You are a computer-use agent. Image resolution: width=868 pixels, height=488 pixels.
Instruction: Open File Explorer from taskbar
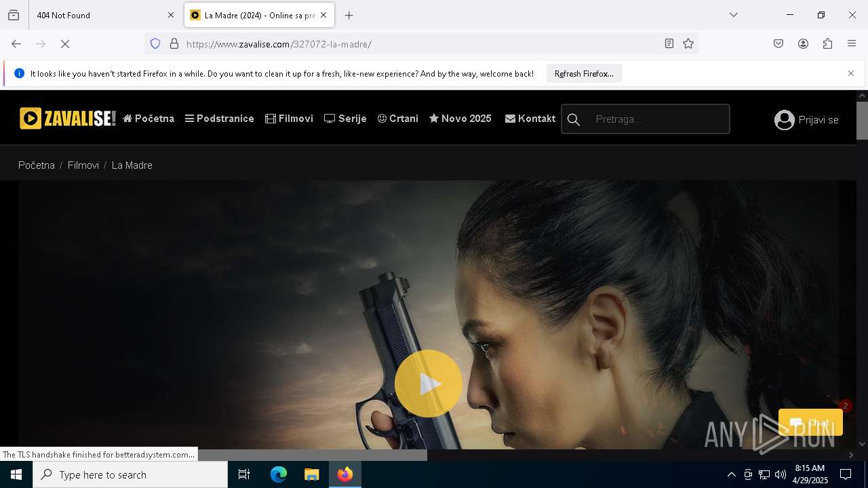(311, 474)
